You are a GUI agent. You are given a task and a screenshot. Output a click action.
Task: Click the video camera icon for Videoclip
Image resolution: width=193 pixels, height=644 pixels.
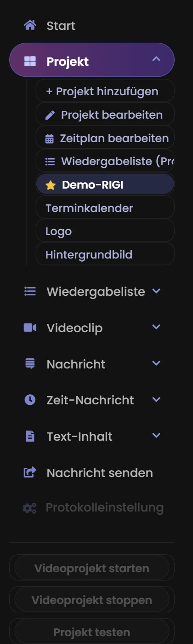pos(30,328)
